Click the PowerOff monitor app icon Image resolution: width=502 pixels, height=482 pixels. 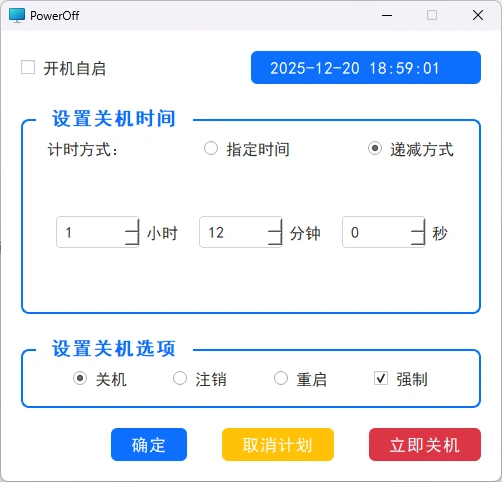tap(17, 15)
